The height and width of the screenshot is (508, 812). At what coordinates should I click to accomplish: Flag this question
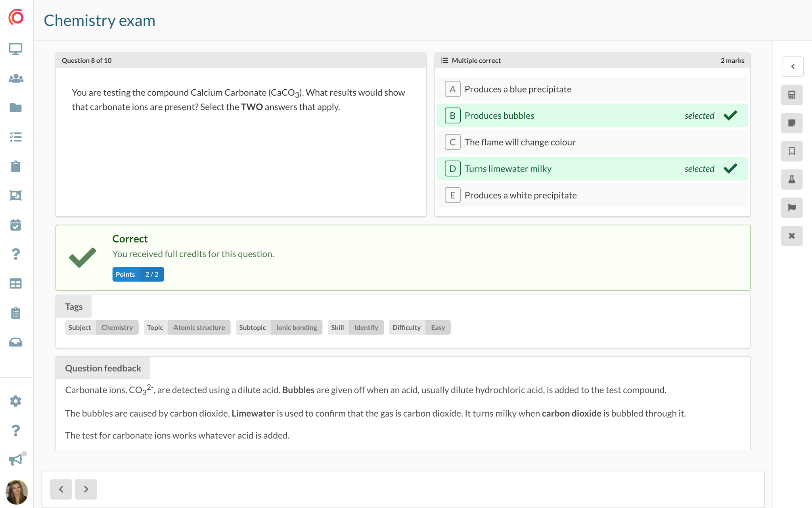(x=791, y=208)
